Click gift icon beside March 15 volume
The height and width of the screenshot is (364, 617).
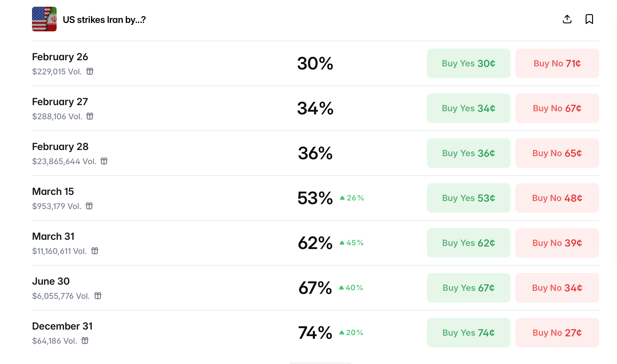point(89,206)
